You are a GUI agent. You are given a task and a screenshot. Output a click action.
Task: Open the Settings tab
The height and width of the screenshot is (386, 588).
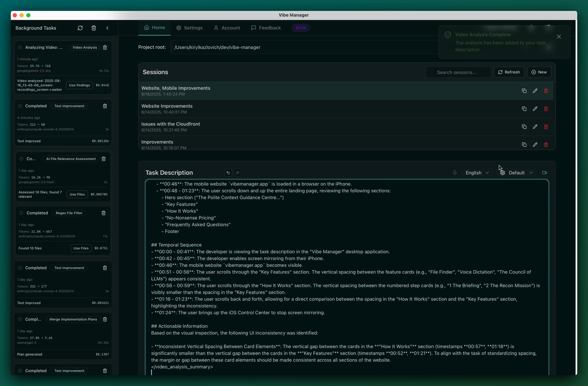(190, 28)
